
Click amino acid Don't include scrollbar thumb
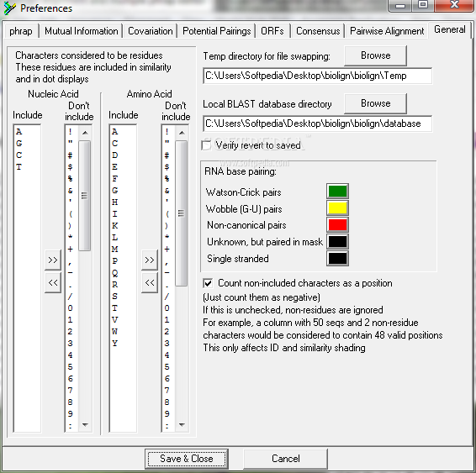click(181, 213)
